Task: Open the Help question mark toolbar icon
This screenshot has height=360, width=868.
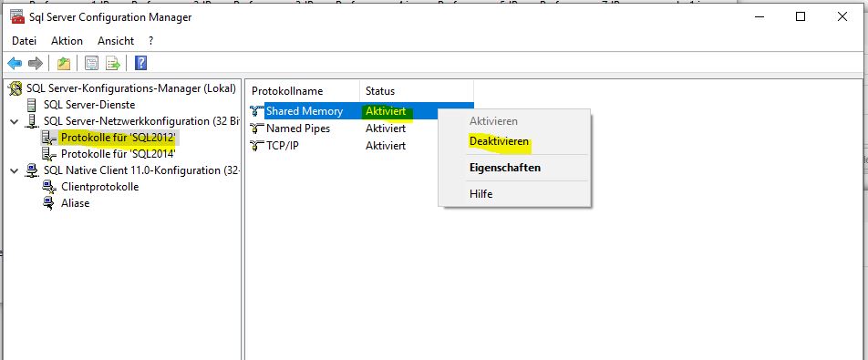Action: coord(140,63)
